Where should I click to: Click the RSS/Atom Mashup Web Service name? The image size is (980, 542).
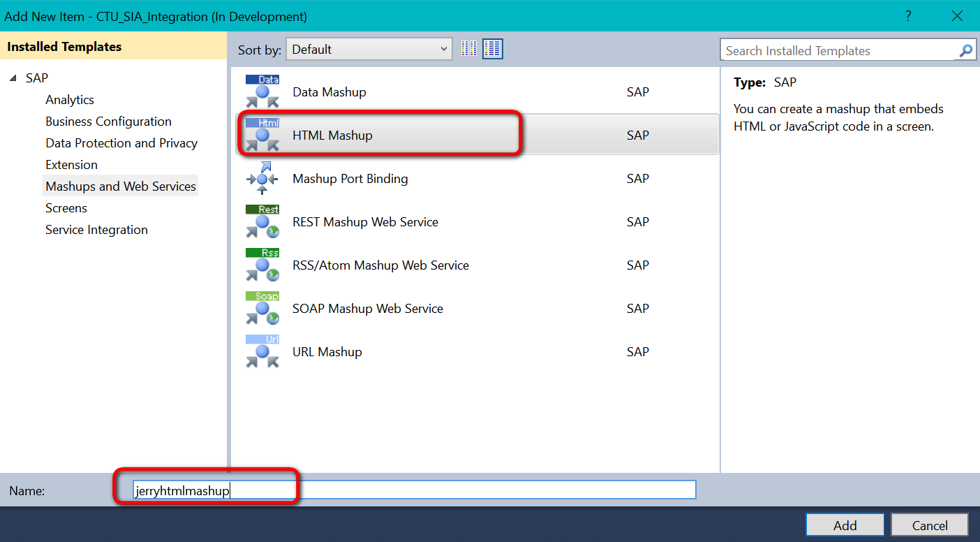381,265
